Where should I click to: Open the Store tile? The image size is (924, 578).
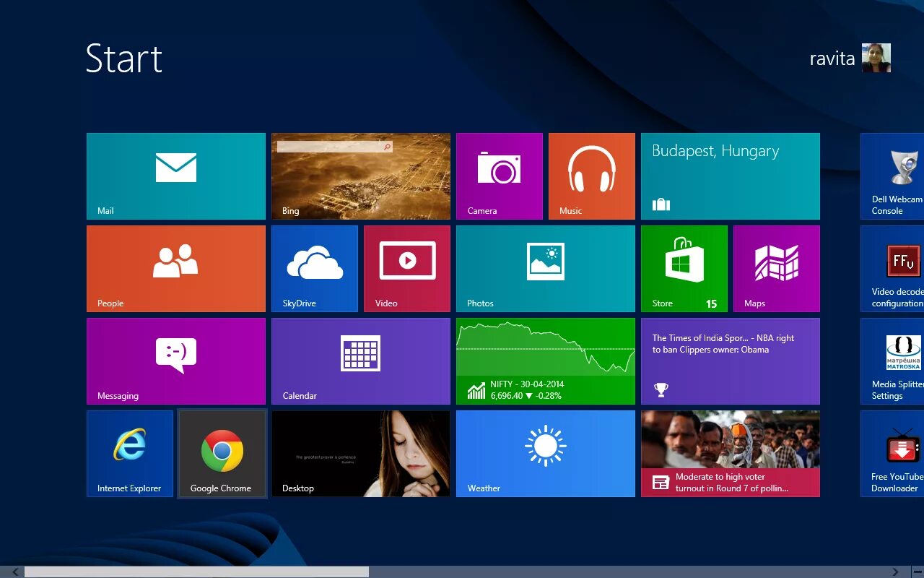coord(684,269)
